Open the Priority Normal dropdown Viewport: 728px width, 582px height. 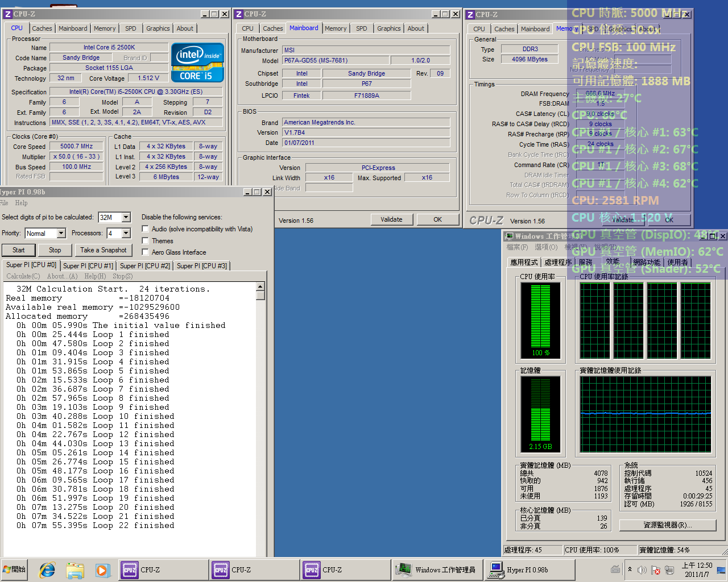click(x=61, y=234)
